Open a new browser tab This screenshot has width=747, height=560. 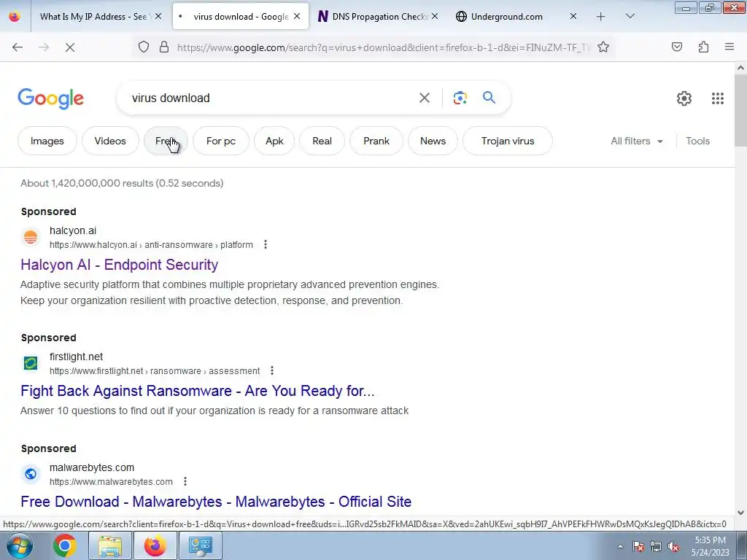pos(601,17)
